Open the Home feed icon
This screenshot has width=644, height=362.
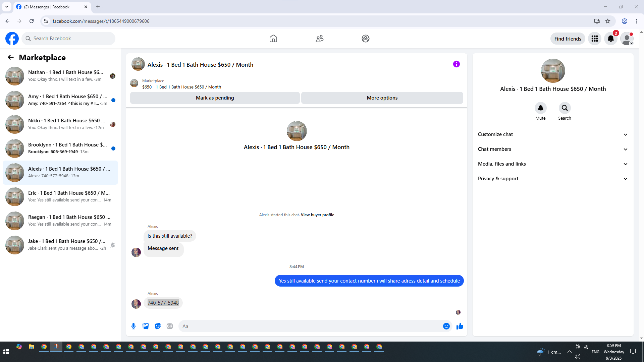[x=273, y=39]
